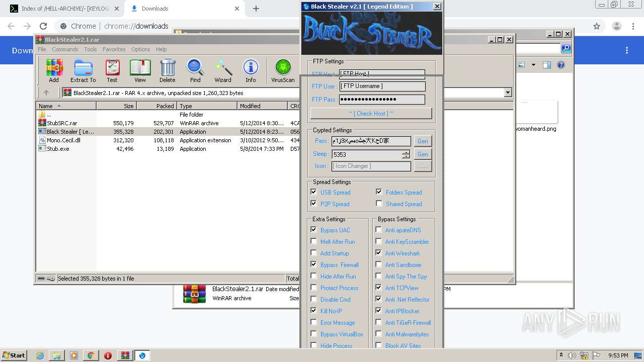The width and height of the screenshot is (644, 362).
Task: Click Gen next to the Sleep field
Action: 423,154
